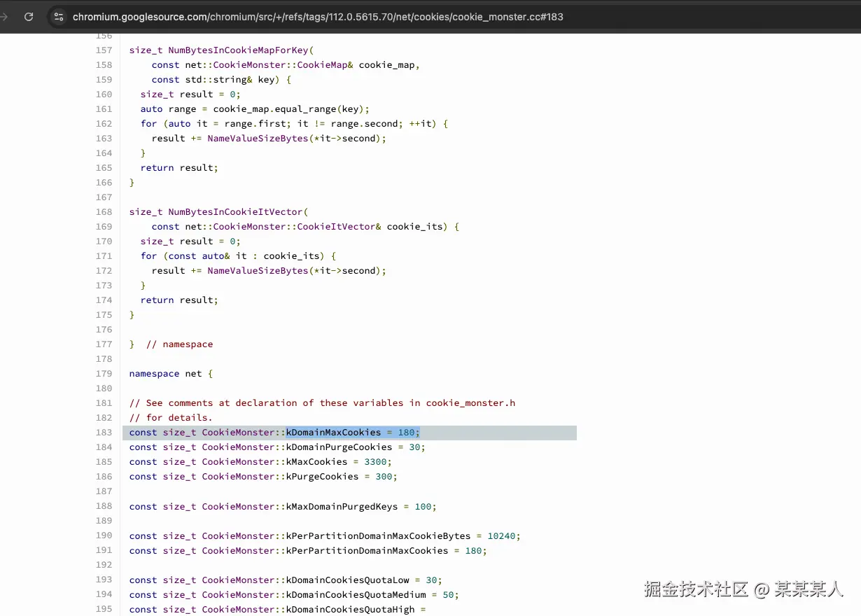Viewport: 861px width, 616px height.
Task: Go forward with the arrow icon
Action: click(4, 17)
